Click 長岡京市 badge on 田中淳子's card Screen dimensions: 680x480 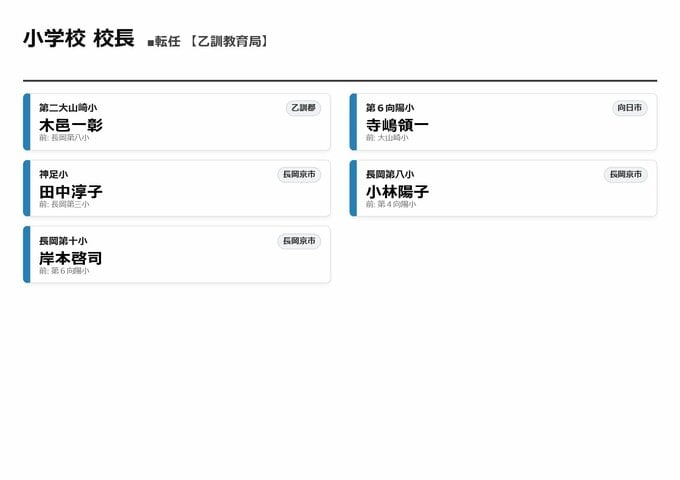[299, 174]
